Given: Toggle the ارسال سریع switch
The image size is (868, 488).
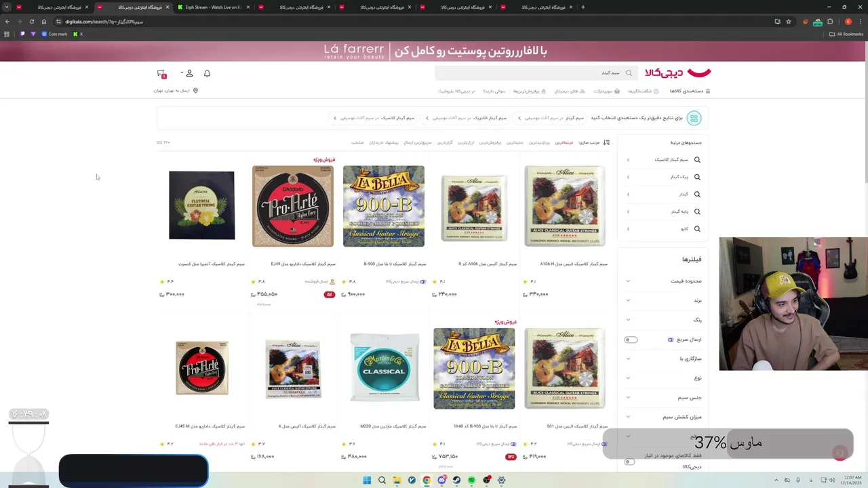Looking at the screenshot, I should [631, 340].
